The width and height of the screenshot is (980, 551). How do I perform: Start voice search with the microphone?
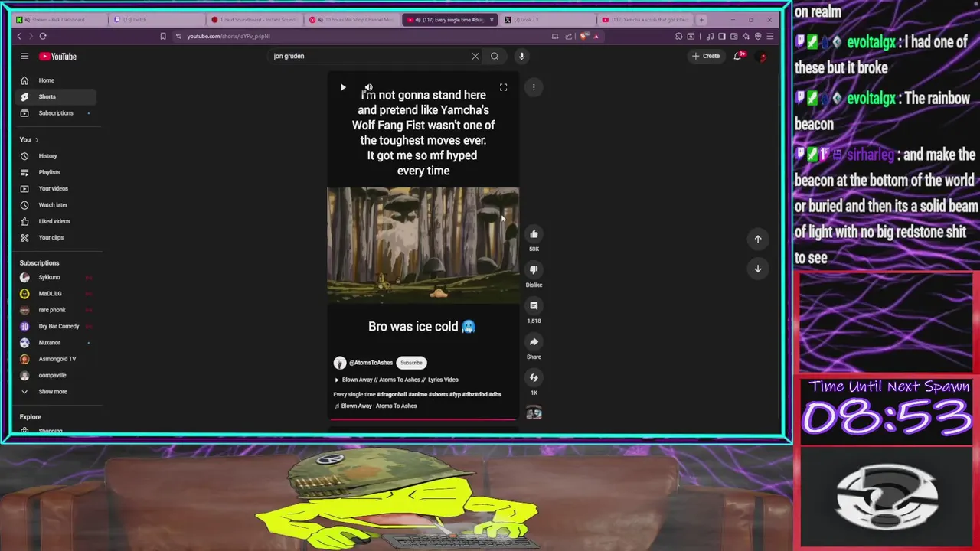(x=521, y=56)
